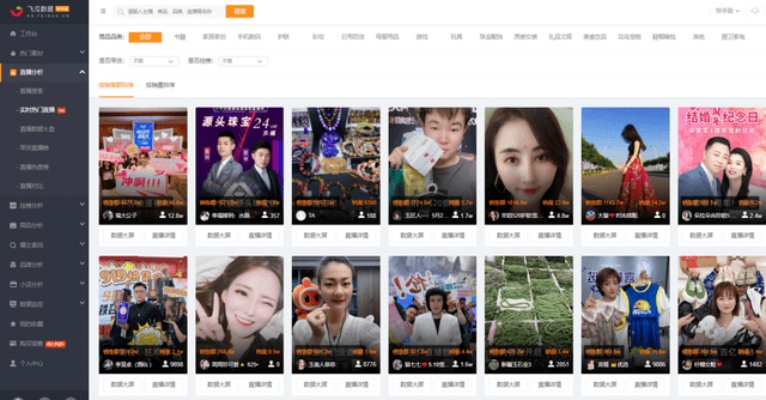The height and width of the screenshot is (400, 766).
Task: Click the white avatar on the jewelry beads card
Action: point(301,215)
